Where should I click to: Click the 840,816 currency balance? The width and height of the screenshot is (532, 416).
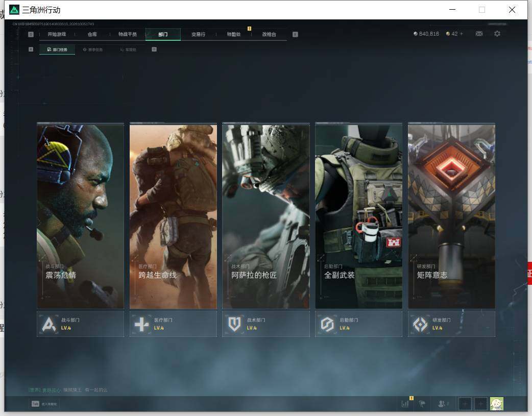[426, 34]
